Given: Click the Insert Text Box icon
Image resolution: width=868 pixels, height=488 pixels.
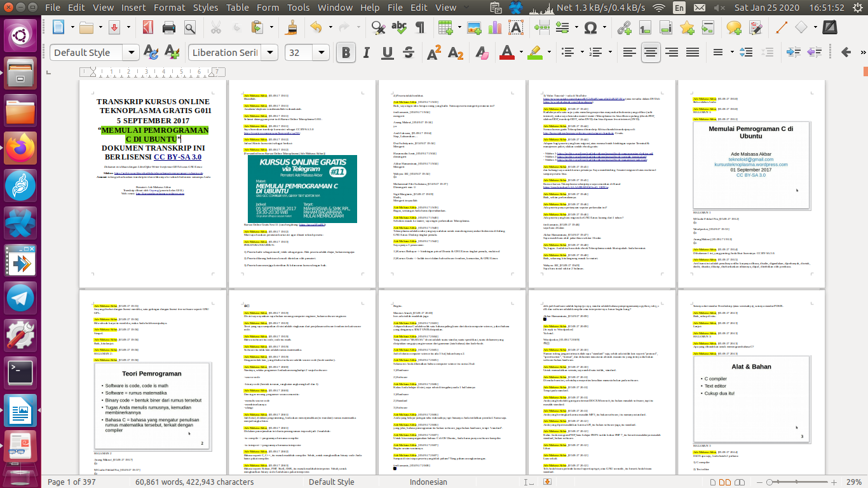Looking at the screenshot, I should (516, 28).
